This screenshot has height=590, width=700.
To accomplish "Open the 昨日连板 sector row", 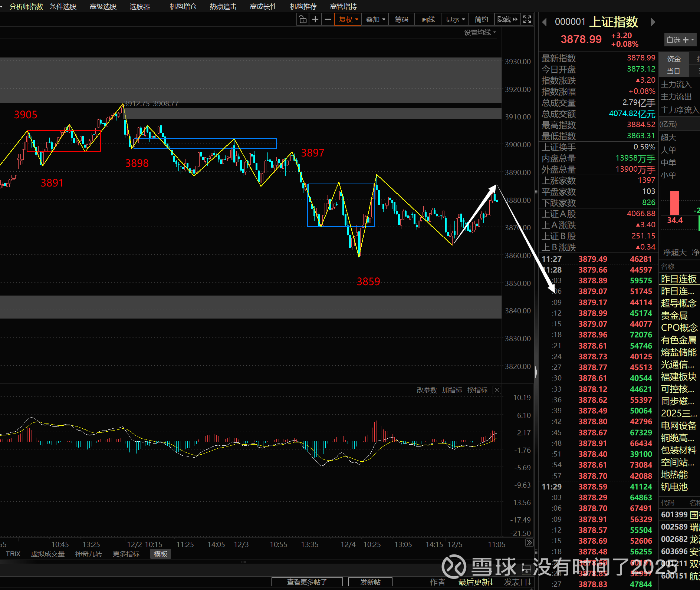I will tap(679, 278).
